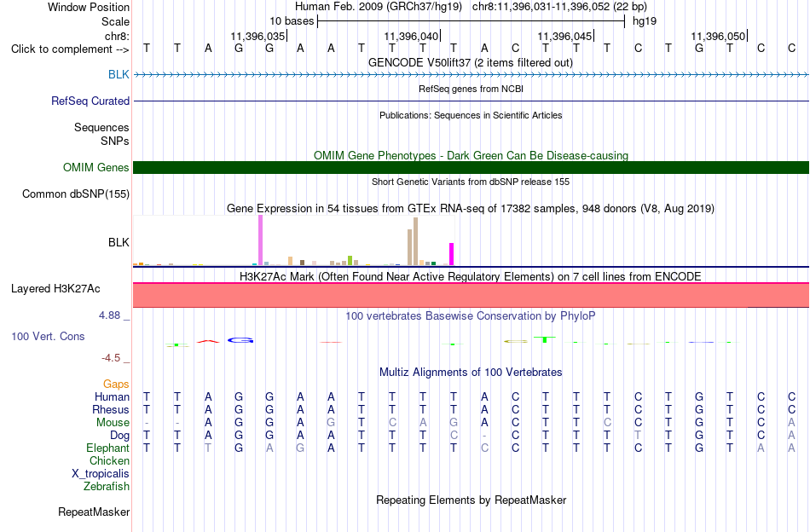810x532 pixels.
Task: Click the tallest tan GTEx expression bar
Action: click(x=415, y=241)
